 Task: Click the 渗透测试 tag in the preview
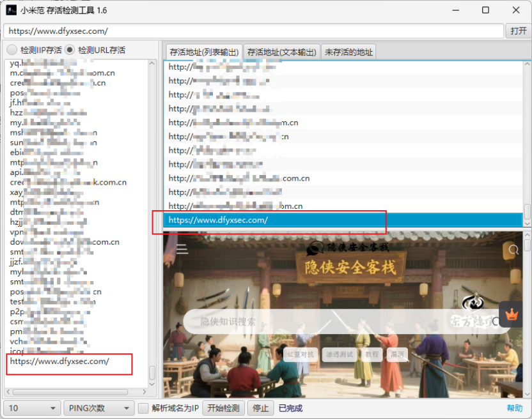pyautogui.click(x=338, y=354)
